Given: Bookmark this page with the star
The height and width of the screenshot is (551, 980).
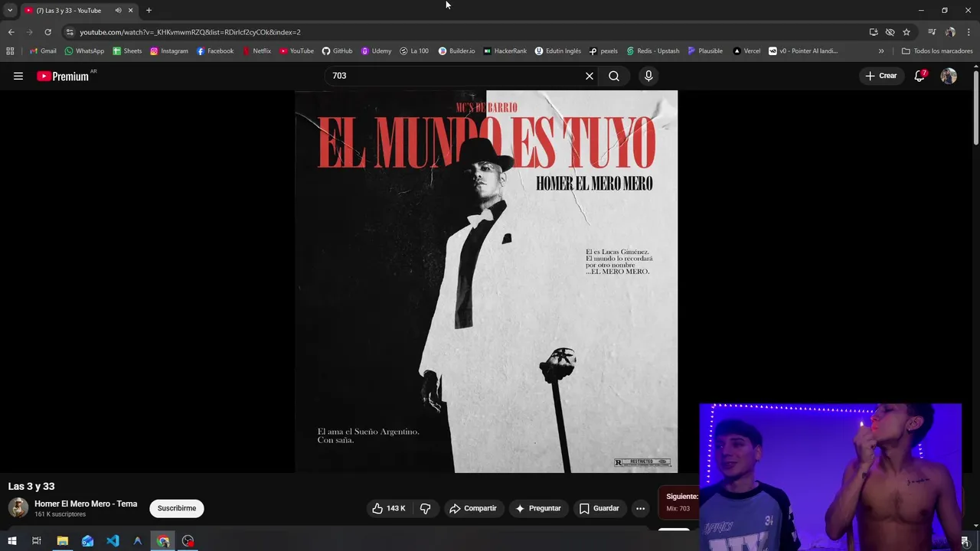Looking at the screenshot, I should pos(906,32).
